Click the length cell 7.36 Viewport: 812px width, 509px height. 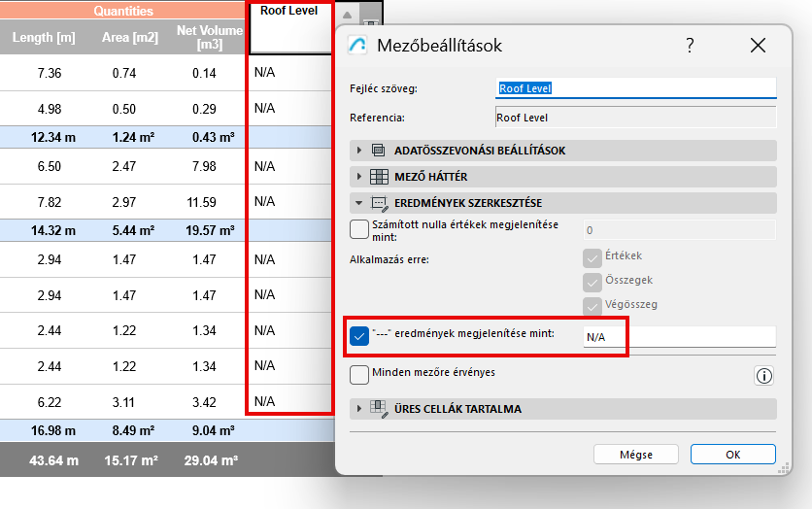tap(50, 73)
